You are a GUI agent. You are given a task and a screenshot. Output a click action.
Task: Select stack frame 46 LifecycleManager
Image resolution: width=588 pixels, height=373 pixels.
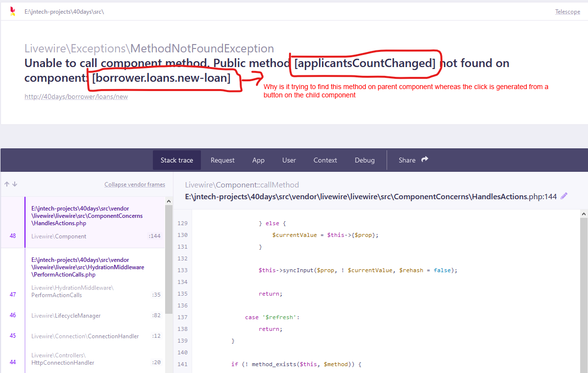82,316
